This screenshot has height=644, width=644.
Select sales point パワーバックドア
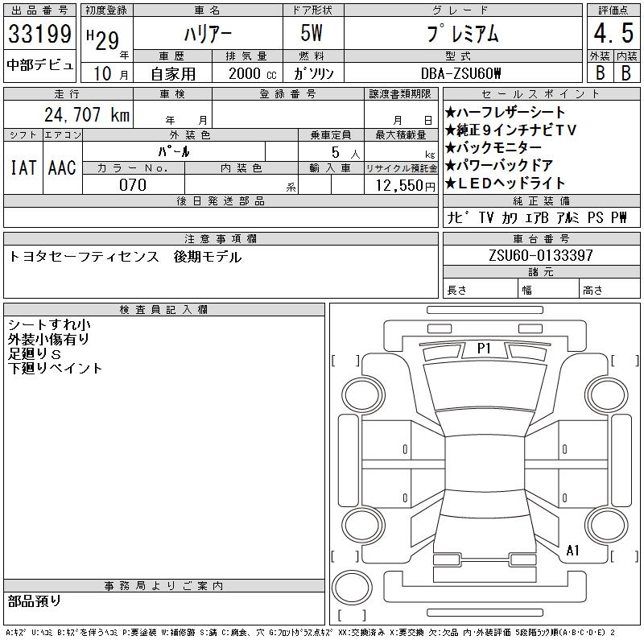click(x=498, y=165)
